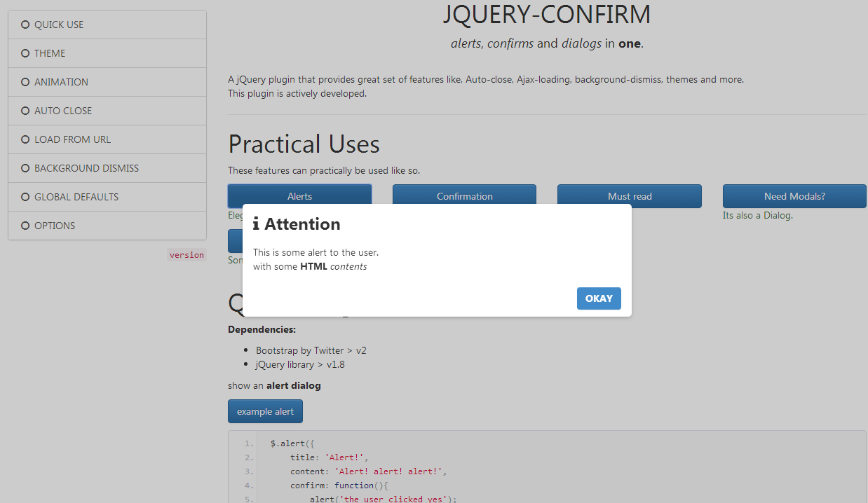Image resolution: width=868 pixels, height=503 pixels.
Task: Select OPTIONS in the sidebar
Action: (107, 226)
